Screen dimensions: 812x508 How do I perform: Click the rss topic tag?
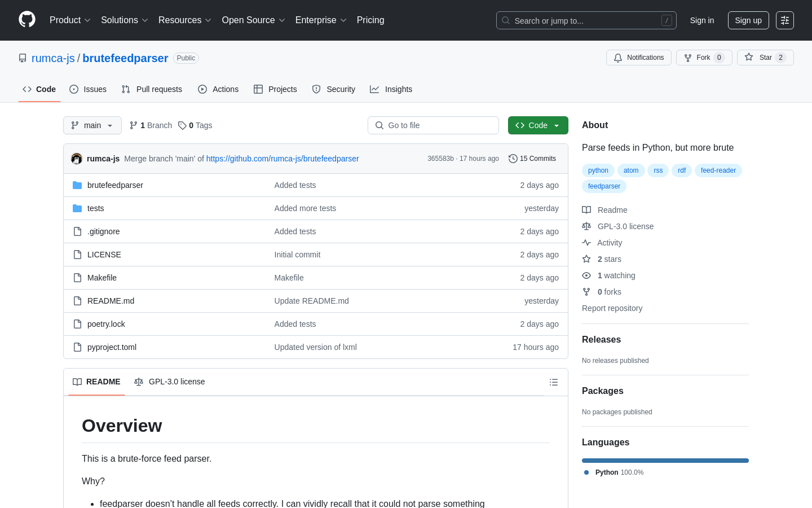coord(658,170)
